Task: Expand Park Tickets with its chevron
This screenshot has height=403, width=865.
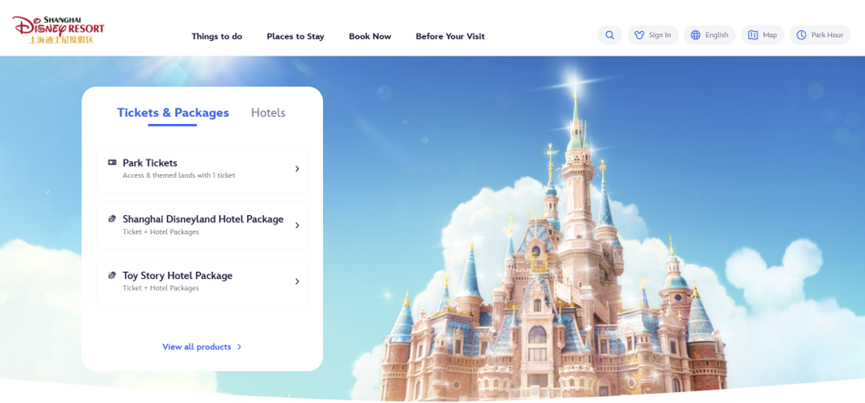Action: (x=297, y=169)
